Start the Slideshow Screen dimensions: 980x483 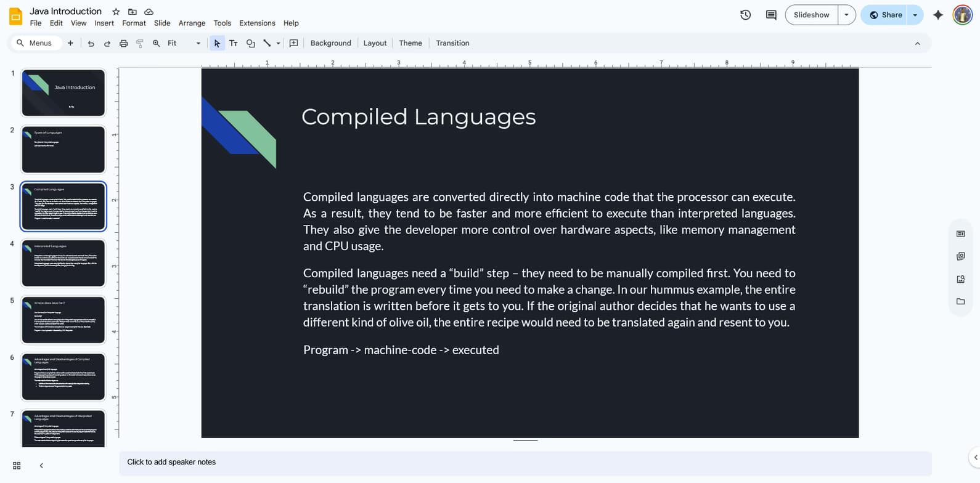(811, 15)
